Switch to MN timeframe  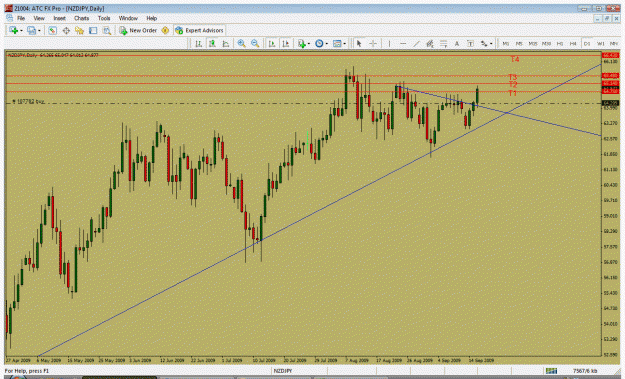tap(614, 43)
